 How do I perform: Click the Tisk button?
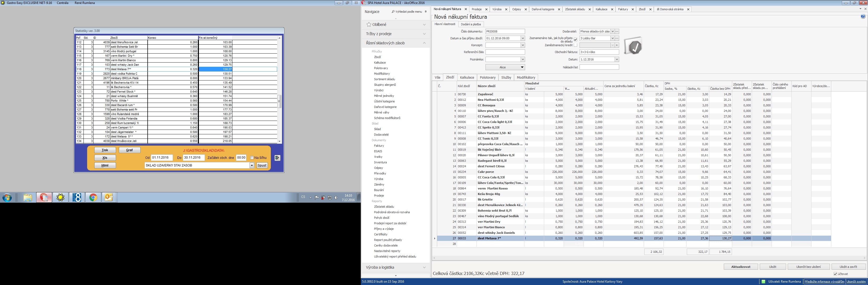(x=105, y=150)
